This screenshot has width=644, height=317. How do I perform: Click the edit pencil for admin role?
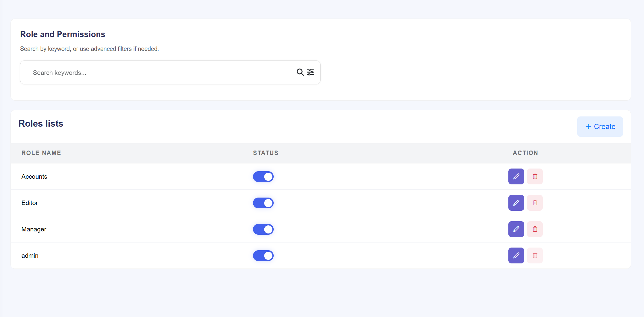(516, 255)
